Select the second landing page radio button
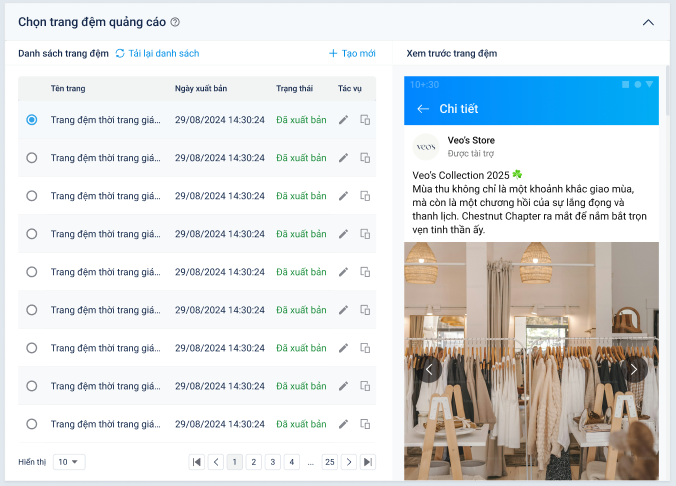Viewport: 676px width, 486px height. tap(32, 158)
